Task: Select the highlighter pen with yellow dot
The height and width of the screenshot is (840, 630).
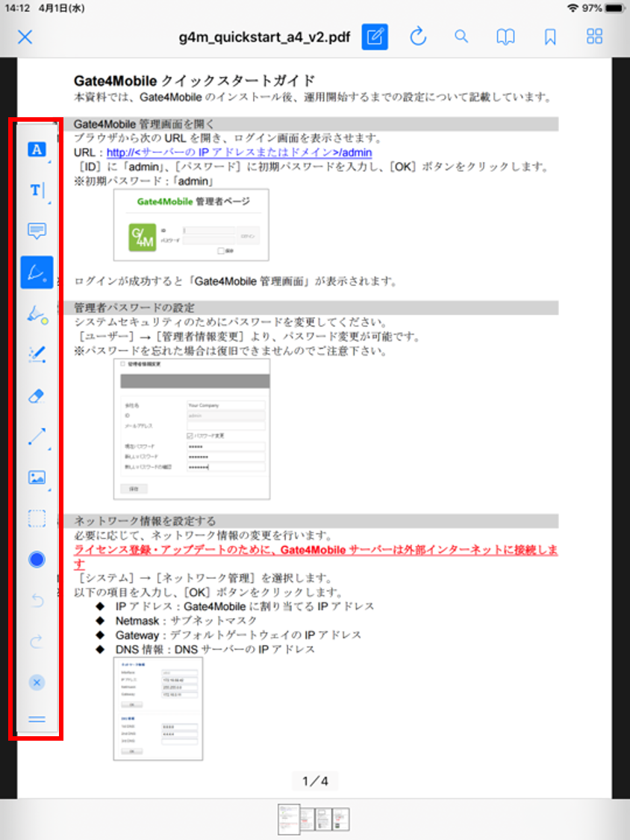Action: pyautogui.click(x=37, y=314)
